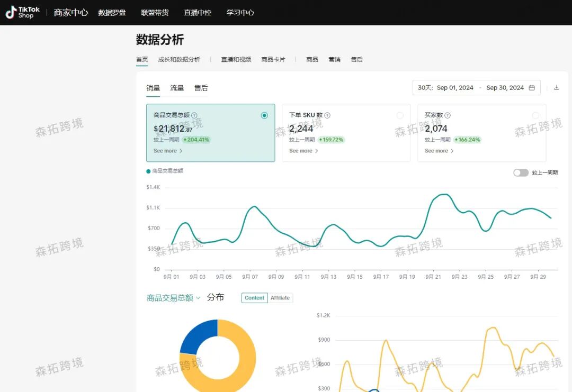Switch to the 流量 tab
572x392 pixels.
(x=177, y=88)
